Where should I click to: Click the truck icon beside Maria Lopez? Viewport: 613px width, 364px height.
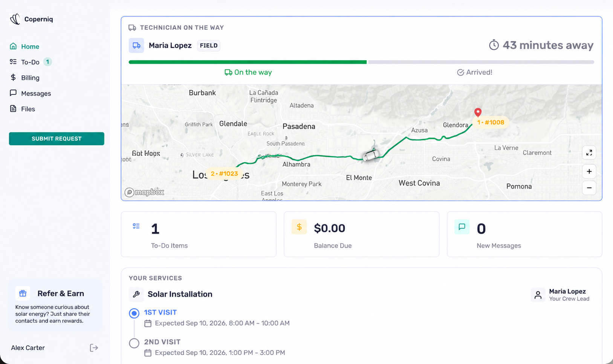pos(136,46)
